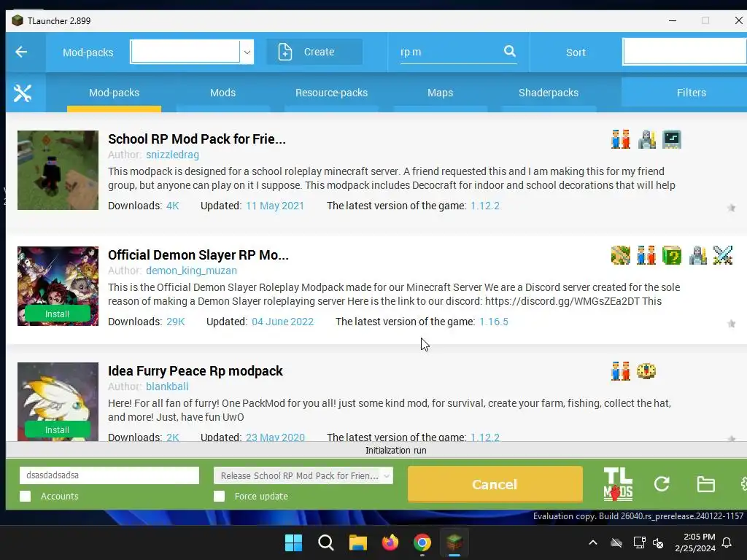
Task: Click the first category icon on Demon Slayer row
Action: [621, 255]
